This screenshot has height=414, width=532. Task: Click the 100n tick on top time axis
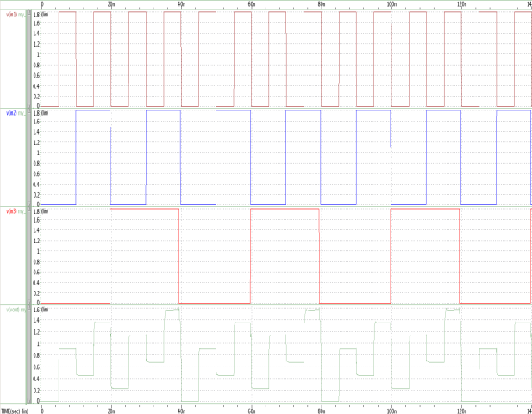(x=391, y=4)
